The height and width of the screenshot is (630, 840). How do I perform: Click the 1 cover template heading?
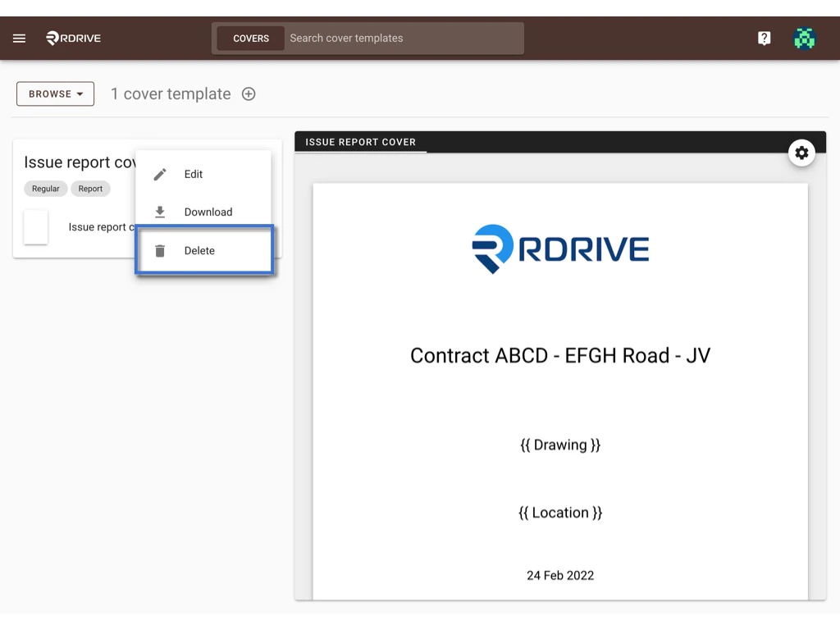pyautogui.click(x=171, y=94)
